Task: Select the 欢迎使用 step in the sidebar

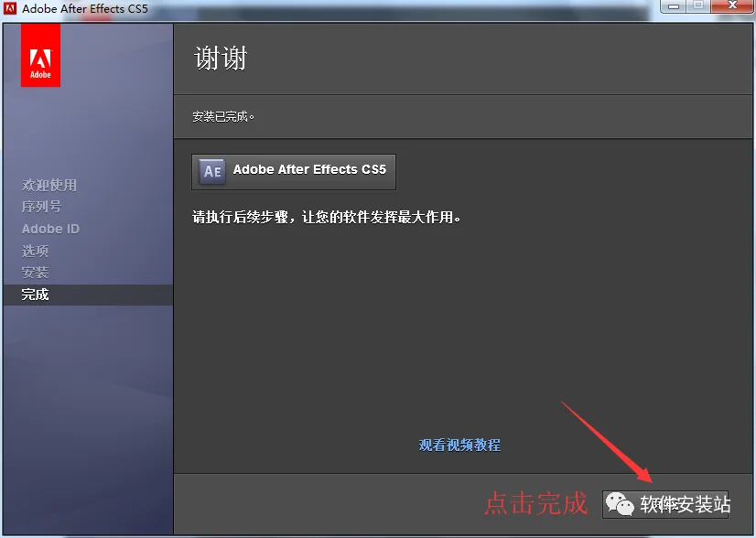Action: (49, 185)
